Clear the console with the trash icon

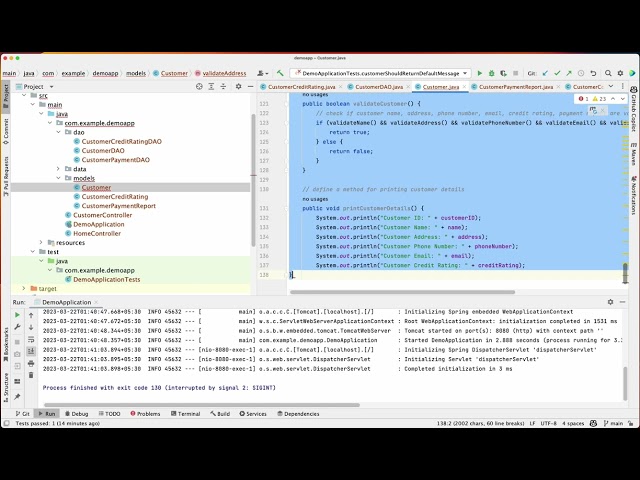[31, 375]
